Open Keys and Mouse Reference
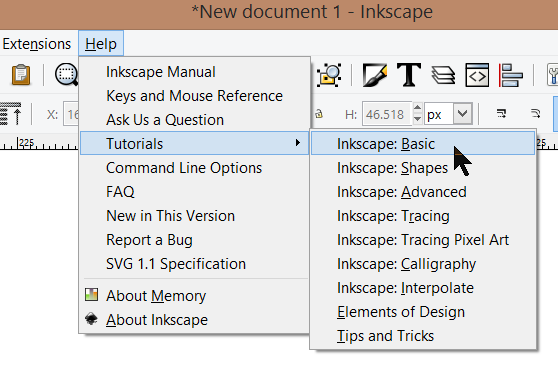Image resolution: width=558 pixels, height=366 pixels. tap(194, 95)
